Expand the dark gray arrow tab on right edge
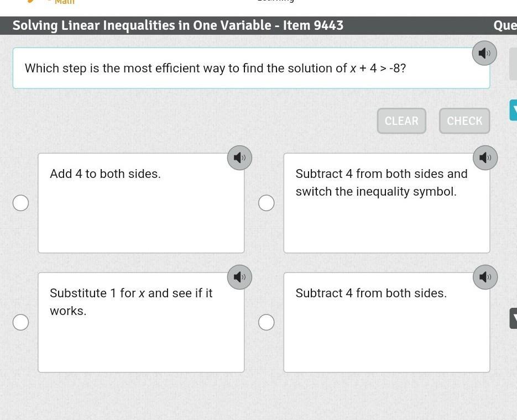Screen dimensions: 517x420 click(x=513, y=318)
